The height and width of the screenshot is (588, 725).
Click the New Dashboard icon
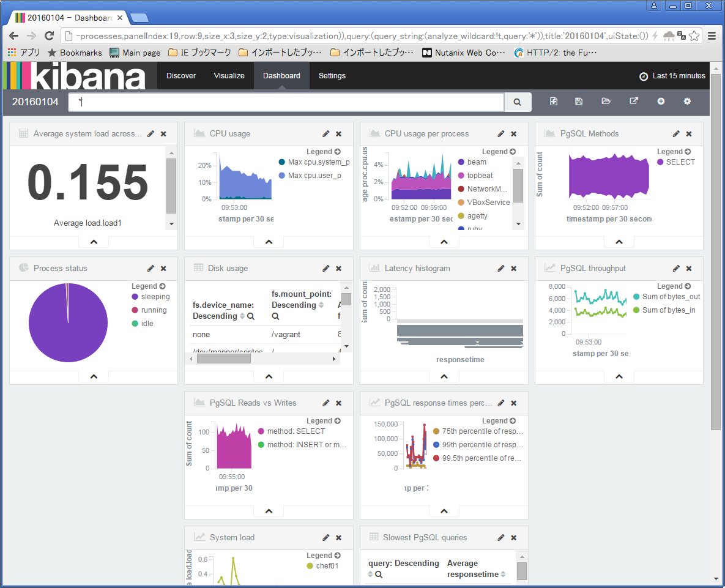click(x=554, y=101)
